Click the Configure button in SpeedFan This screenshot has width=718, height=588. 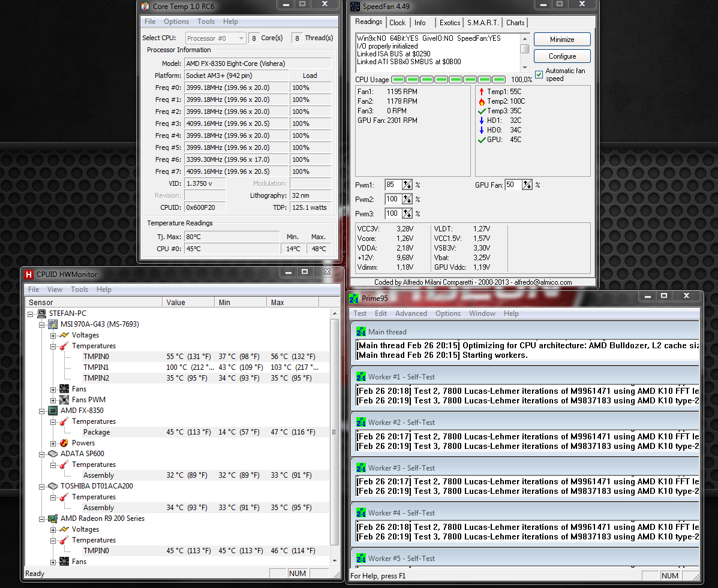pos(562,56)
